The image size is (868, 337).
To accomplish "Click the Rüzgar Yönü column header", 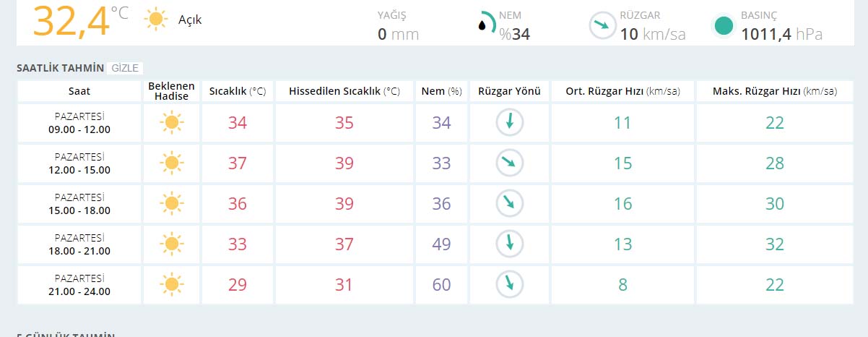I will tap(509, 91).
